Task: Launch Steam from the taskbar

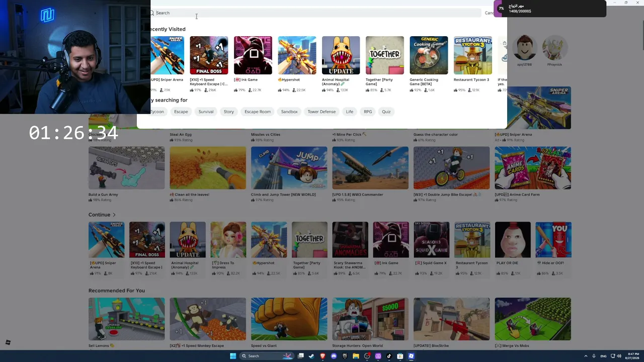Action: 311,356
